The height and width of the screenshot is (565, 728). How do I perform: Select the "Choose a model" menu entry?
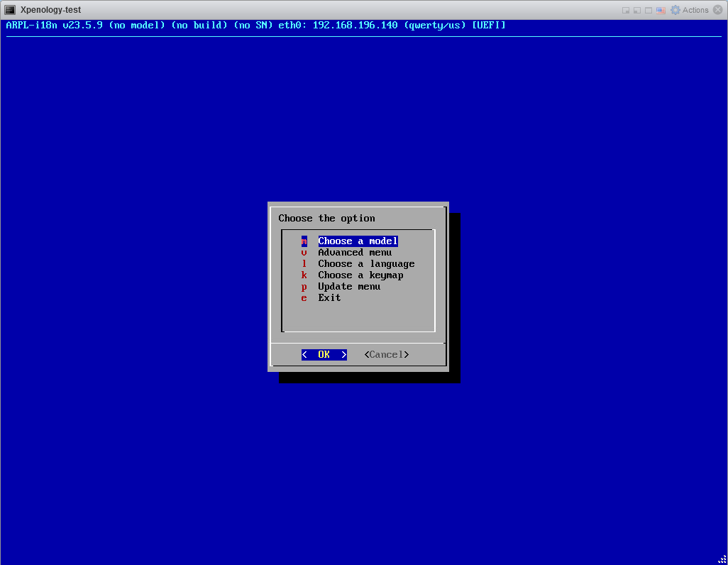tap(358, 241)
